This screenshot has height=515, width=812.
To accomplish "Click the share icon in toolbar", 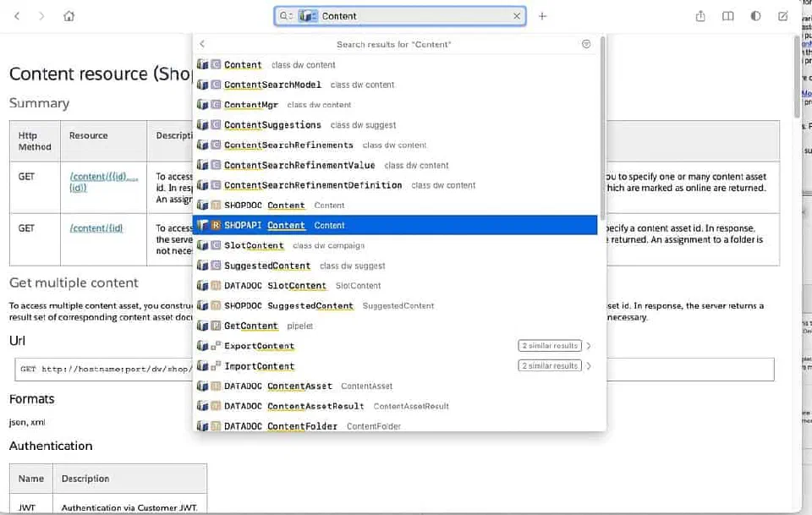I will (700, 16).
